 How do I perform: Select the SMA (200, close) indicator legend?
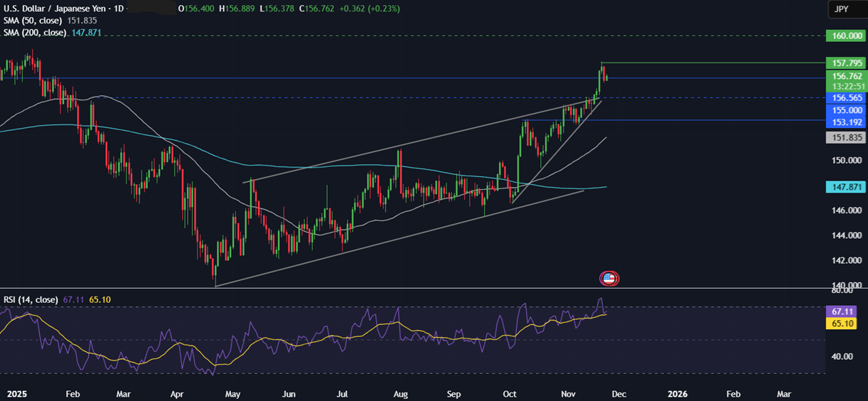(x=35, y=33)
